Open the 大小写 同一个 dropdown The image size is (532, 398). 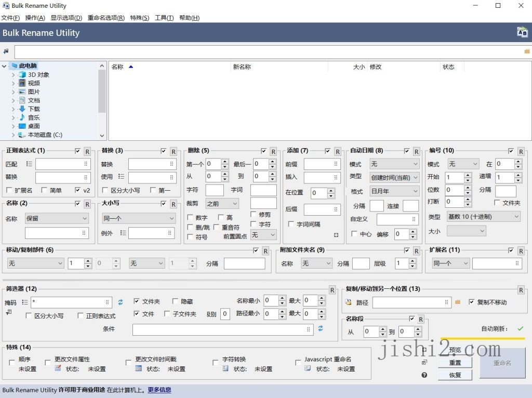138,219
